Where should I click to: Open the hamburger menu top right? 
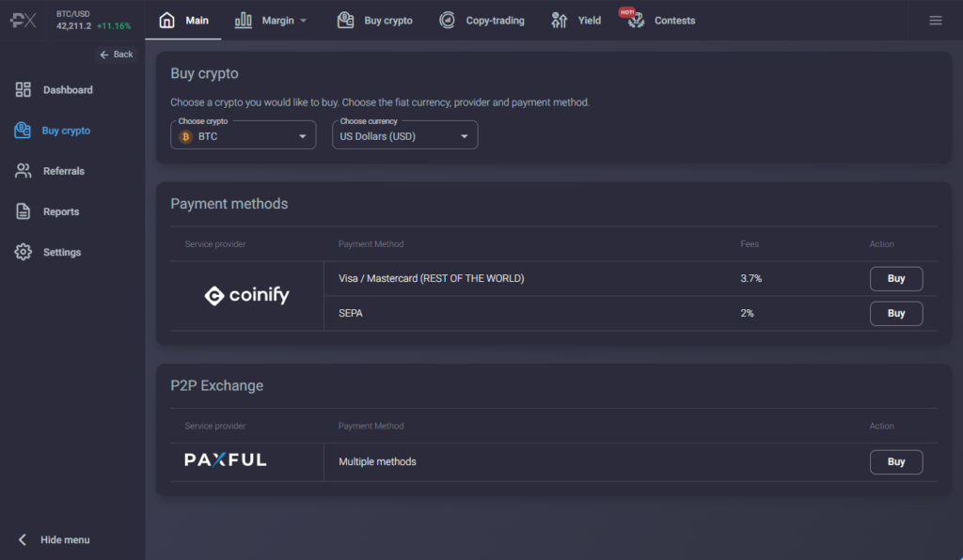pos(937,19)
